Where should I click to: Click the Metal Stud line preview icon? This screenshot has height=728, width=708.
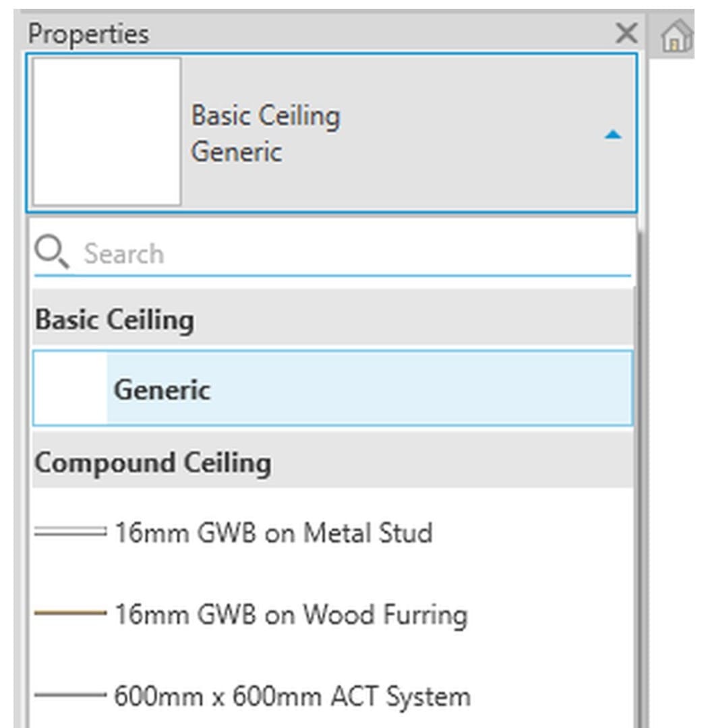(x=70, y=532)
